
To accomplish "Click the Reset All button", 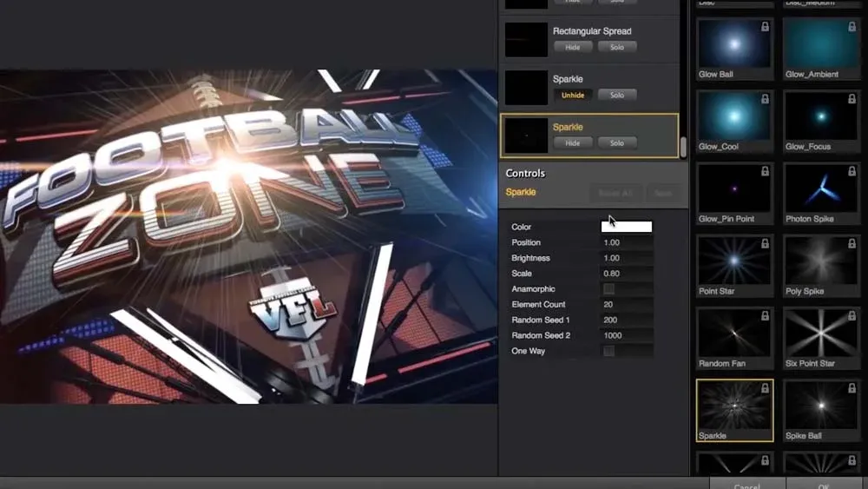I will pos(615,194).
